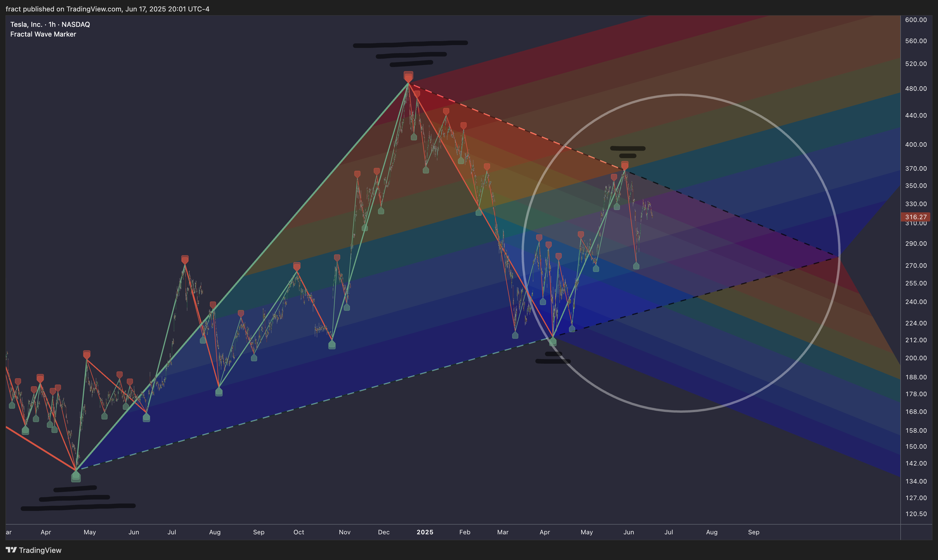Click the 224.00 price axis label

916,323
